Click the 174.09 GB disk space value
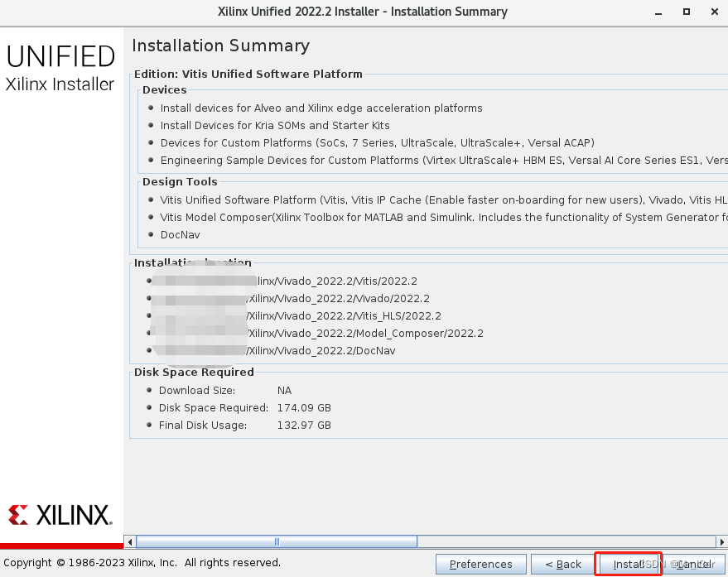 coord(304,408)
